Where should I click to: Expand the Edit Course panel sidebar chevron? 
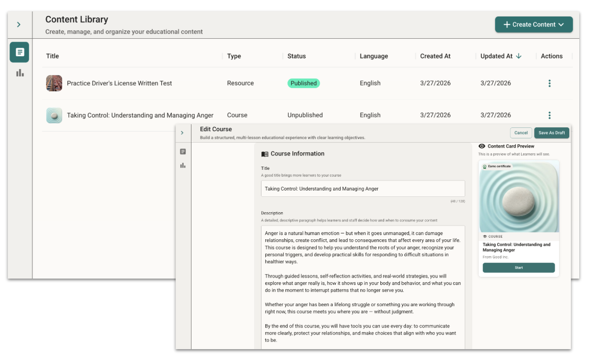(182, 133)
